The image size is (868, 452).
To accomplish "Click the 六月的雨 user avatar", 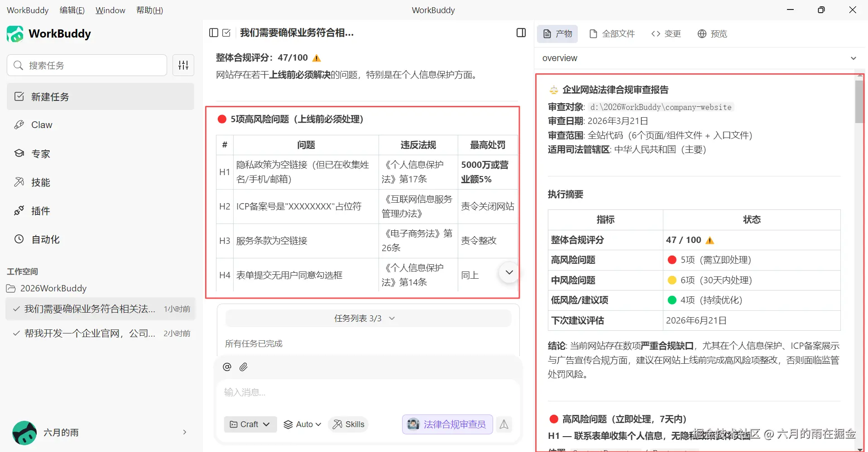I will 24,433.
